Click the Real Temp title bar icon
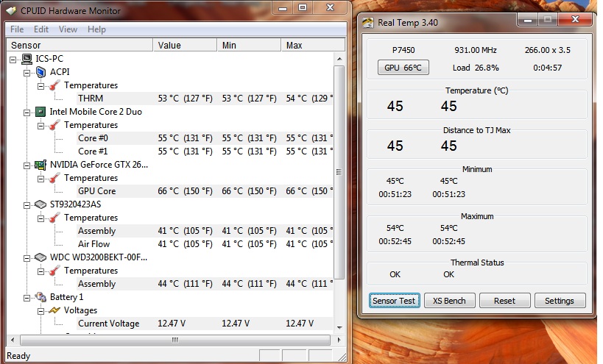 coord(368,23)
